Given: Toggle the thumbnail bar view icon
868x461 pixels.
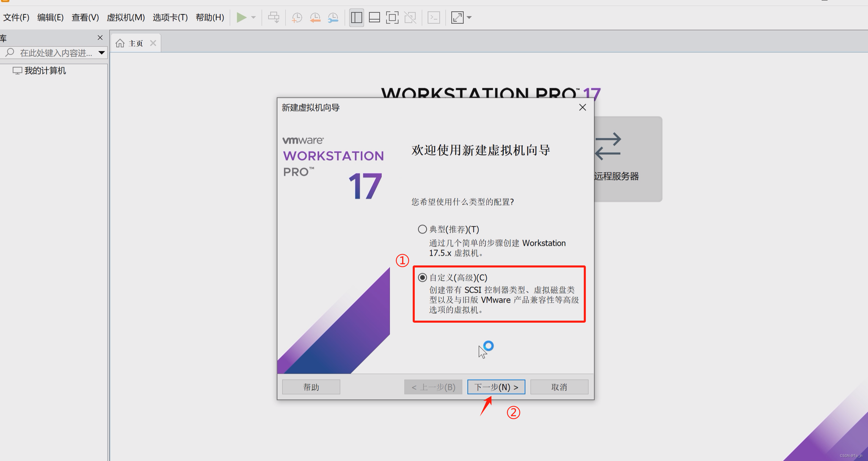Looking at the screenshot, I should [375, 17].
